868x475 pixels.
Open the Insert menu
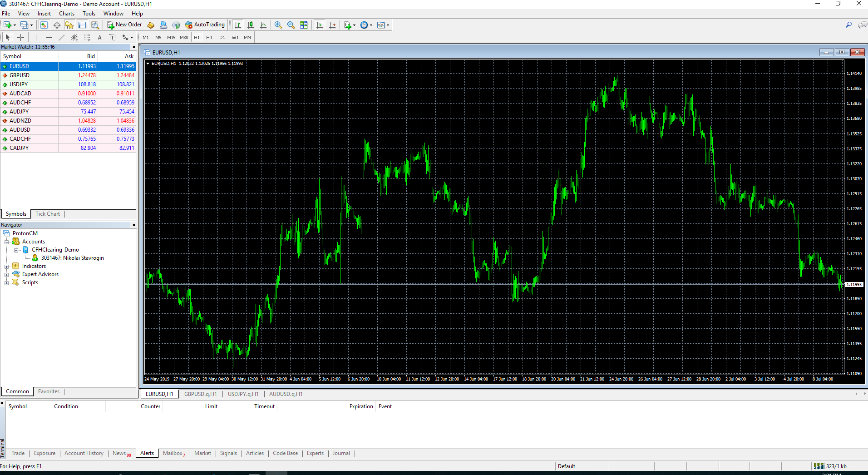[x=44, y=14]
